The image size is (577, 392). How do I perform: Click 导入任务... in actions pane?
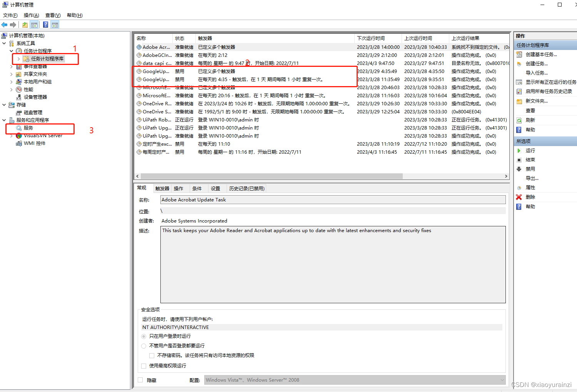click(x=537, y=73)
